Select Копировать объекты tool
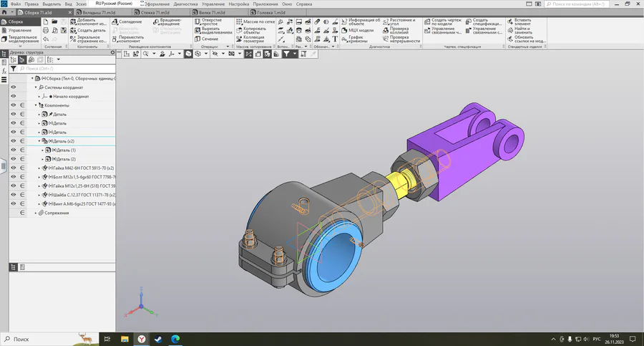Screen dimensions: 644x346 coord(251,30)
